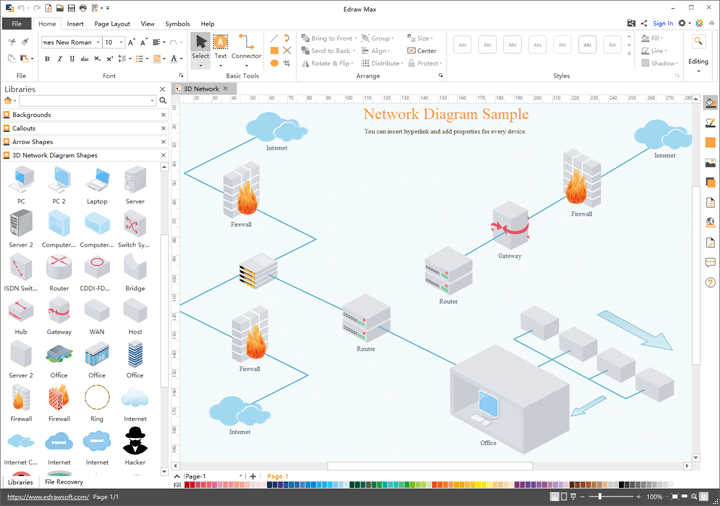Select the ellipse drawing shape tool
Viewport: 720px width, 506px height.
(274, 63)
